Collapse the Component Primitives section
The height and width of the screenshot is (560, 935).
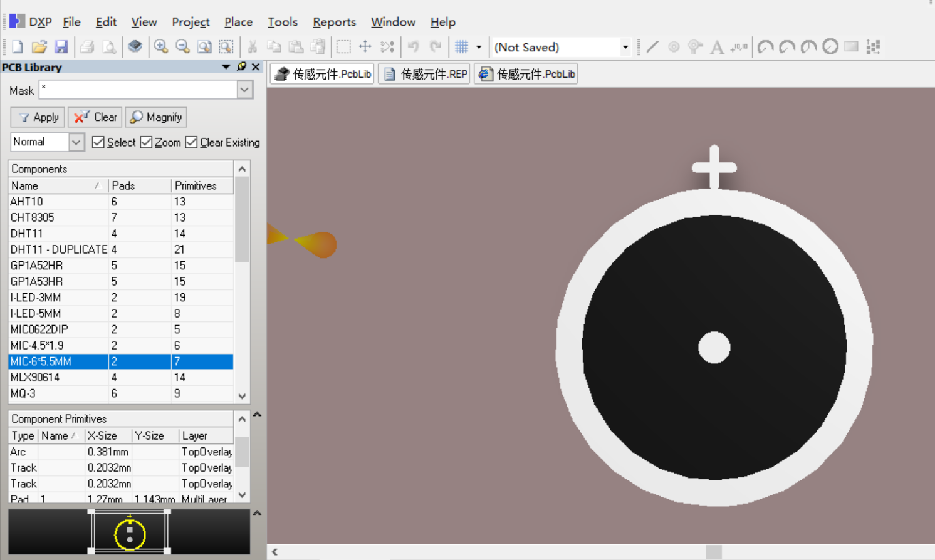257,415
